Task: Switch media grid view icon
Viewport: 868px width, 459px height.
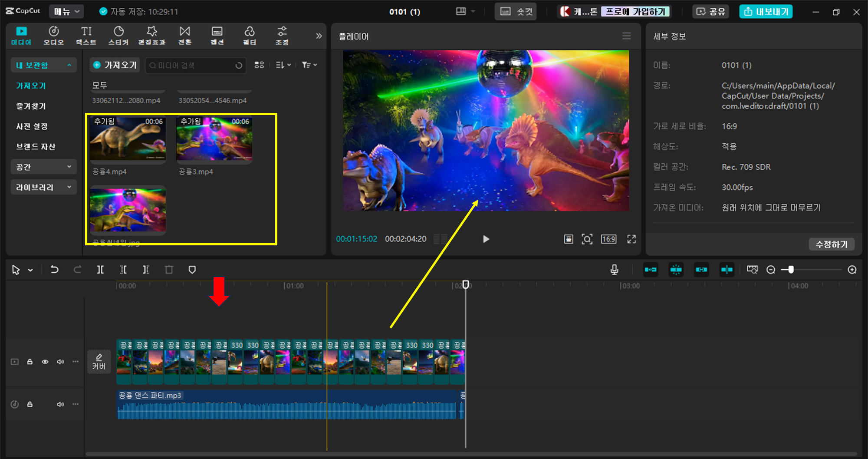Action: (x=259, y=65)
